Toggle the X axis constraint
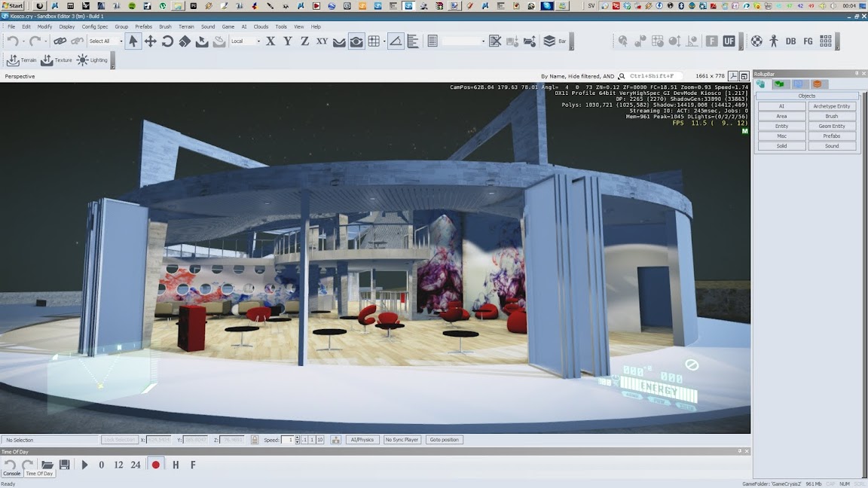This screenshot has width=868, height=488. click(x=270, y=41)
